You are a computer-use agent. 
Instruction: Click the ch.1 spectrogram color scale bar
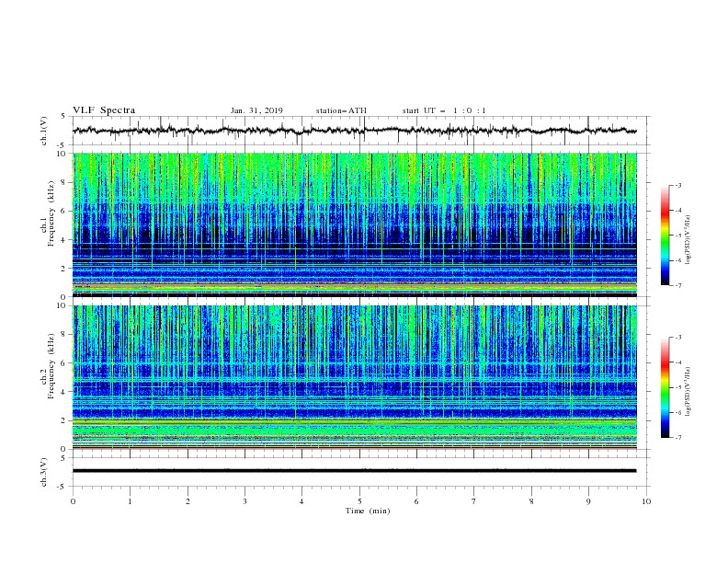pos(665,236)
